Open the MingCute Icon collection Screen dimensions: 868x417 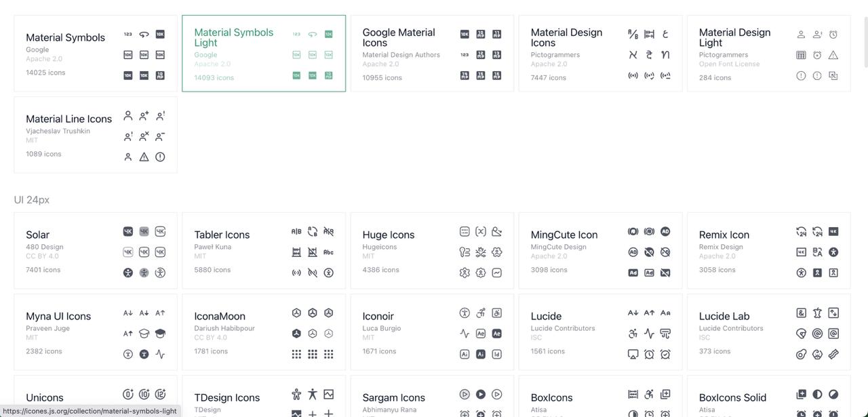(x=600, y=251)
